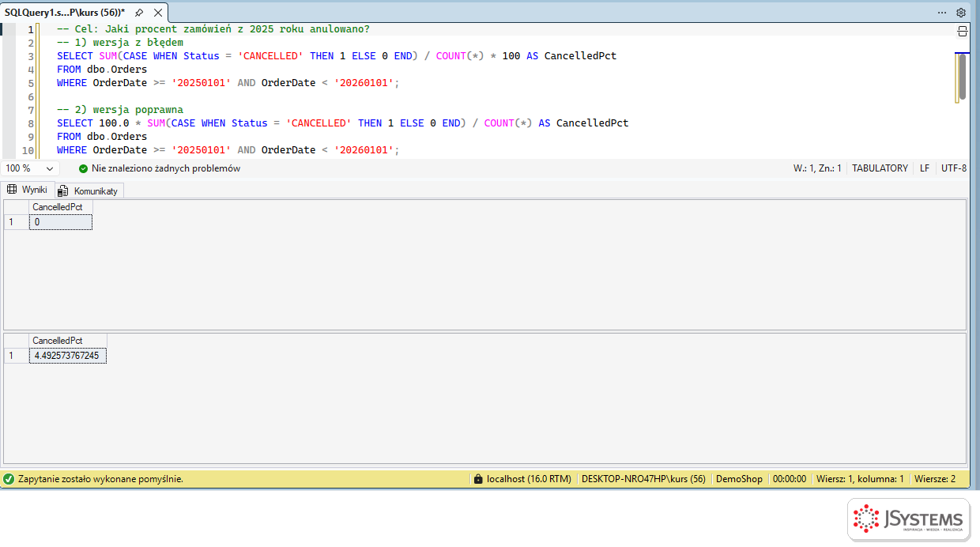The image size is (980, 547).
Task: Select the CancelledPct header in the first result grid
Action: pos(61,207)
